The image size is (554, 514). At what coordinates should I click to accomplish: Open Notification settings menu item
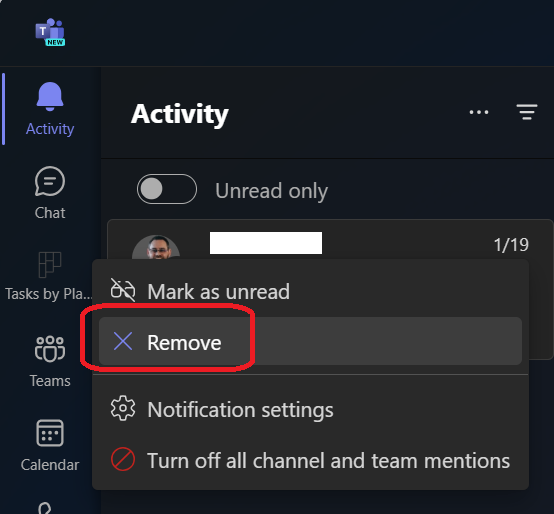click(311, 409)
